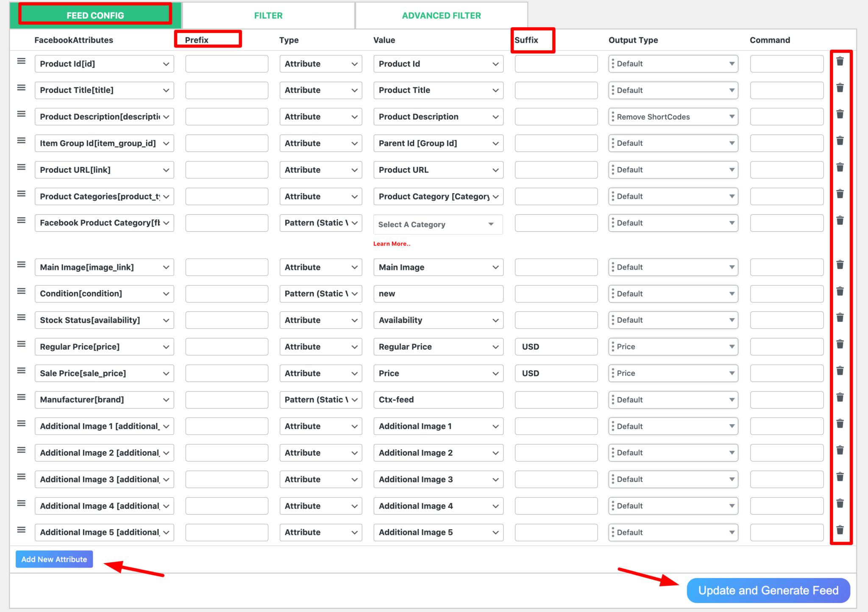This screenshot has width=868, height=612.
Task: Delete the Product URL row
Action: [840, 167]
